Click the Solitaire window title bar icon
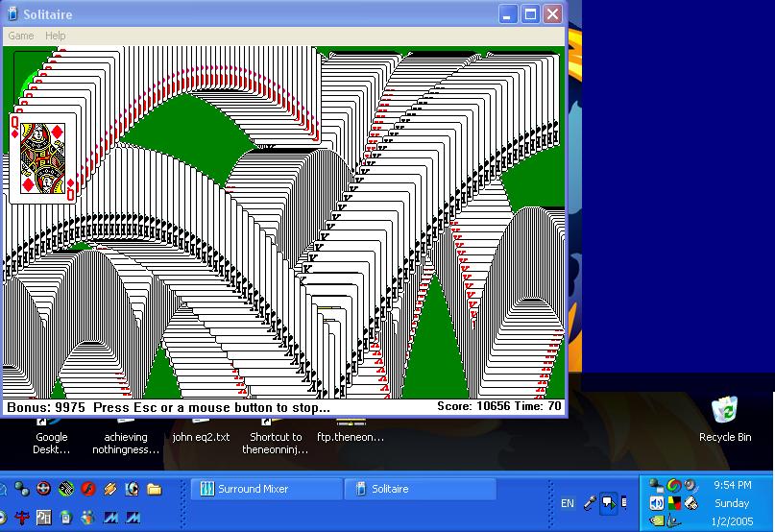The height and width of the screenshot is (532, 775). click(12, 14)
